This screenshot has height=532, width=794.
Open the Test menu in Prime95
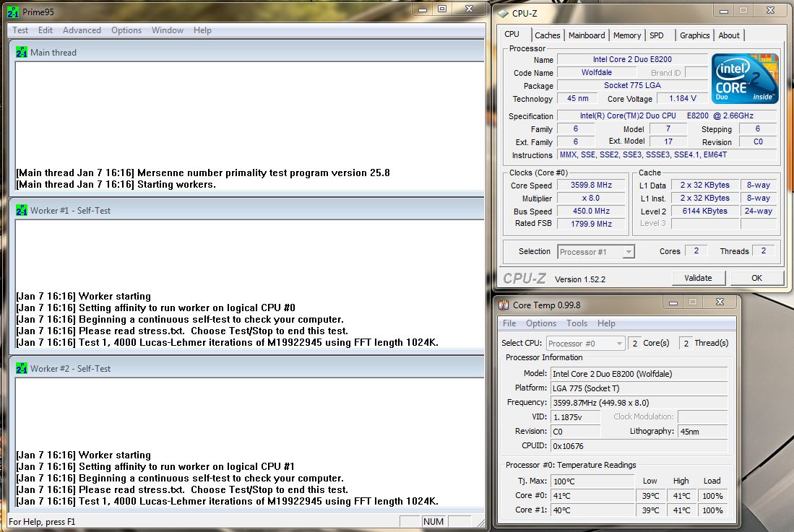coord(20,30)
